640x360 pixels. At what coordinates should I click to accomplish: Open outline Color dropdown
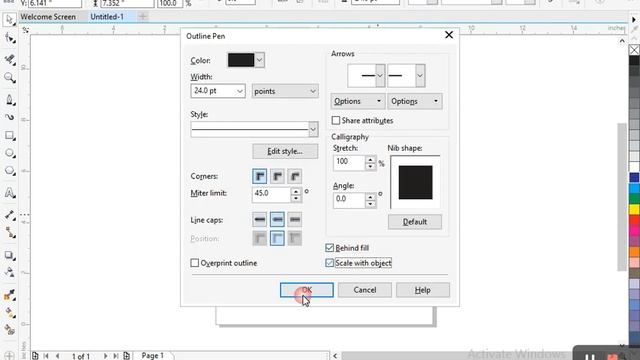point(260,60)
